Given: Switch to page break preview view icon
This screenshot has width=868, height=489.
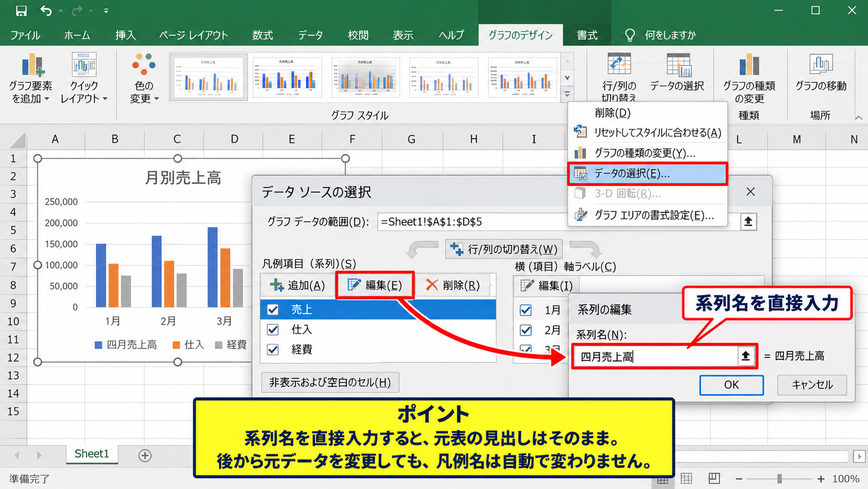Looking at the screenshot, I should pyautogui.click(x=714, y=479).
